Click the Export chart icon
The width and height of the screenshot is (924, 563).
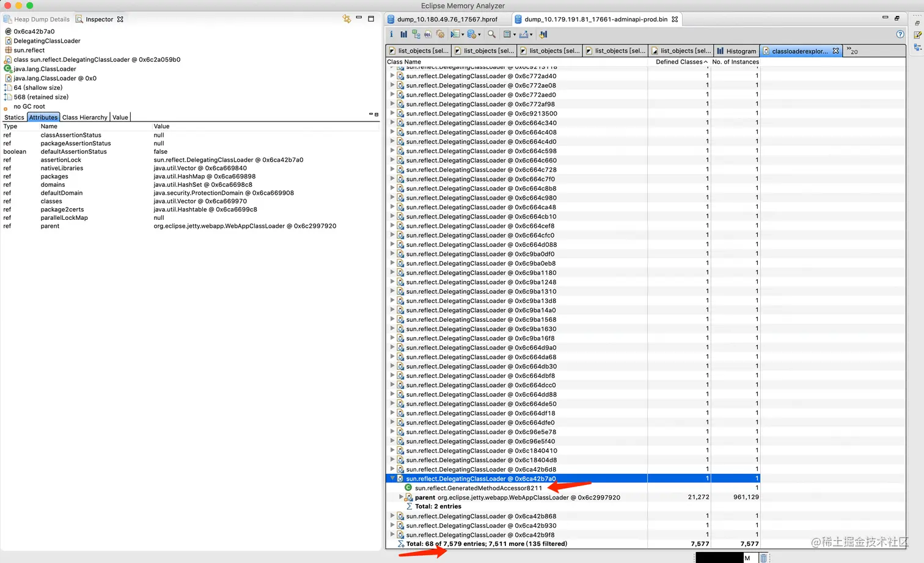pyautogui.click(x=524, y=34)
